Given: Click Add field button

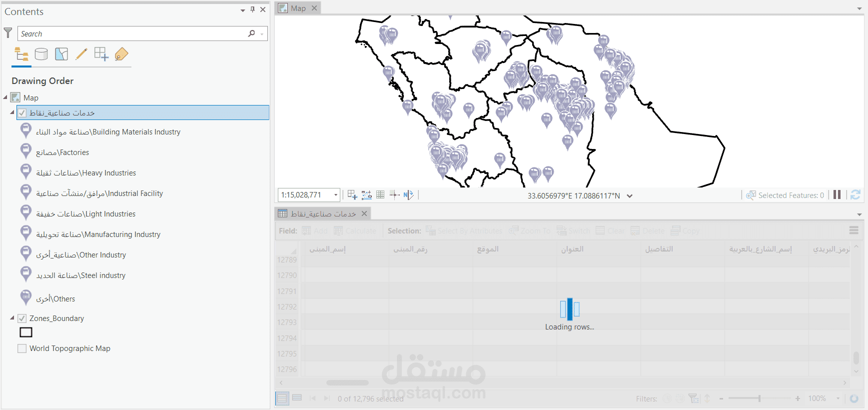Looking at the screenshot, I should point(315,230).
